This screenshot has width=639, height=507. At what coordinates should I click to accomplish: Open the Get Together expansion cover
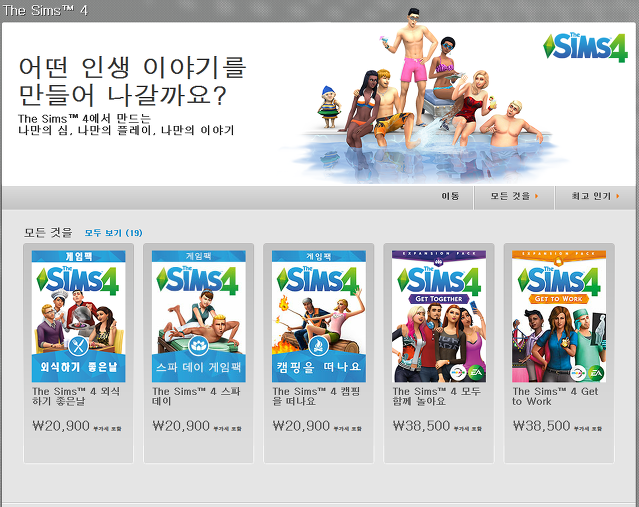pyautogui.click(x=439, y=316)
